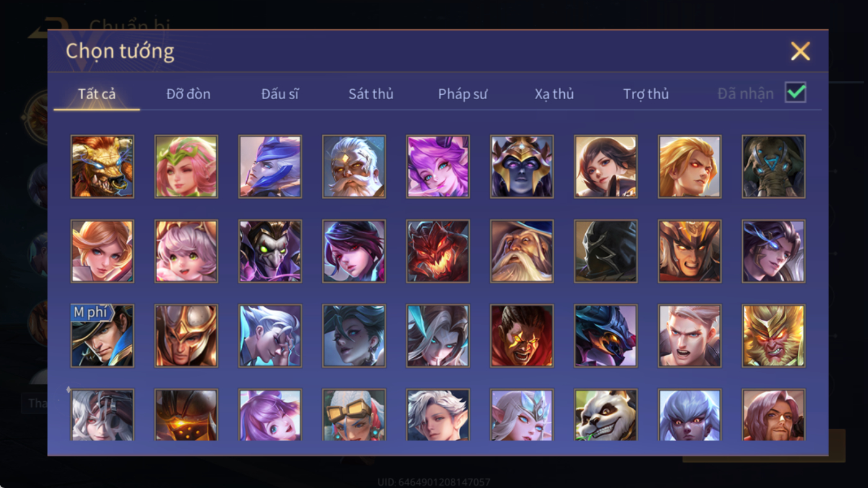Pick the hero marked M phí
Viewport: 868px width, 488px height.
coord(102,335)
